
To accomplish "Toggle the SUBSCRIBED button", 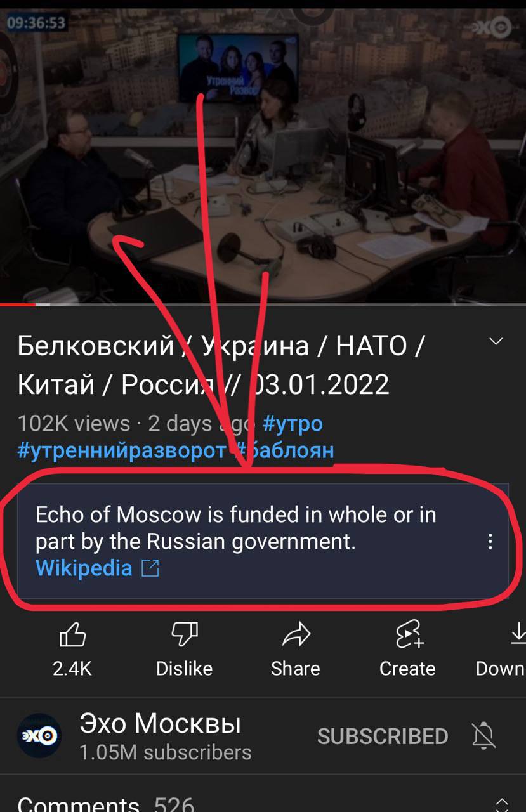I will (383, 737).
